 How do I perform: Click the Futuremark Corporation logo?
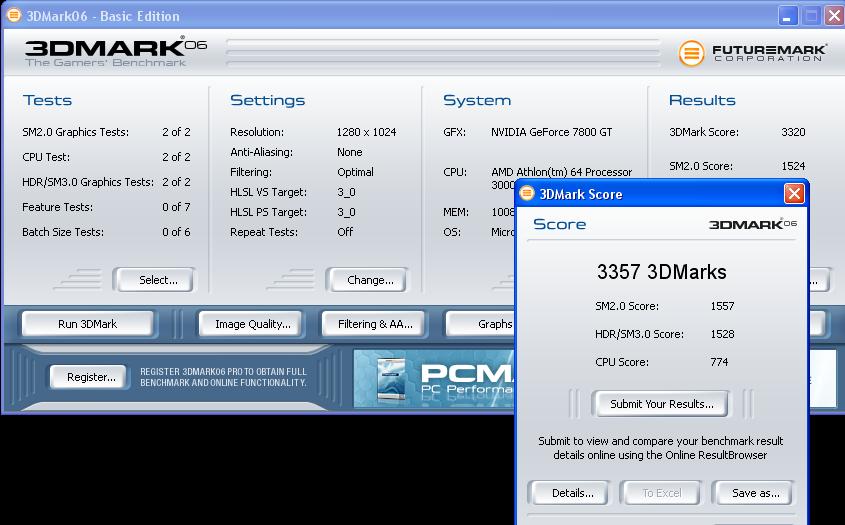point(753,53)
